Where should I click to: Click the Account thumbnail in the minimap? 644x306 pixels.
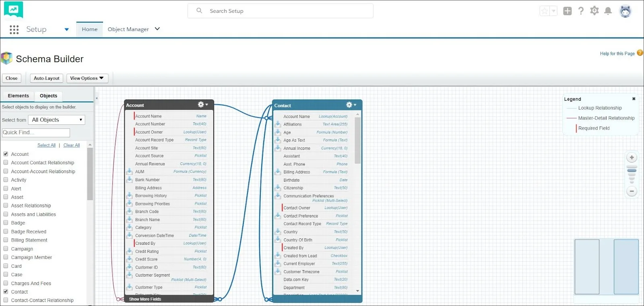click(x=587, y=267)
